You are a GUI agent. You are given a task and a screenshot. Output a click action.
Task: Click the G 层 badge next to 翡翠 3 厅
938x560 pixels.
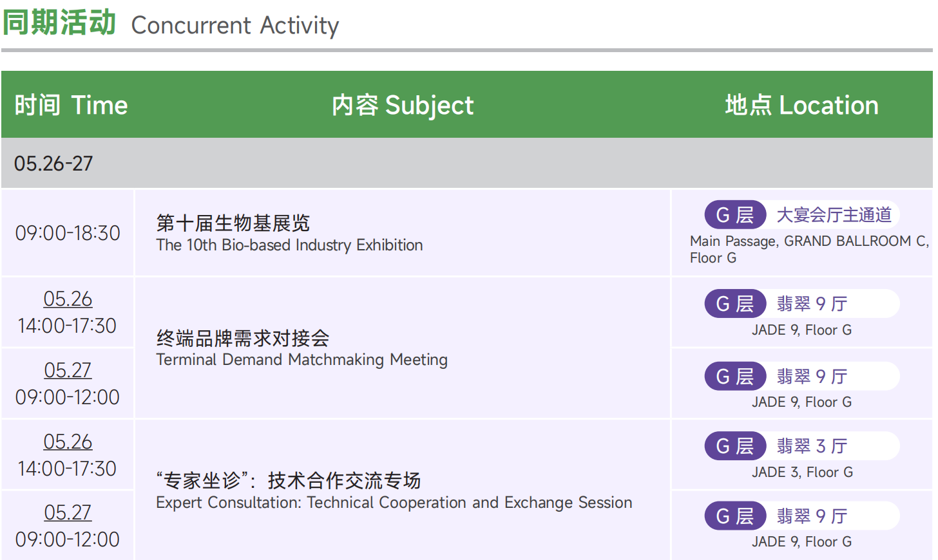point(734,446)
